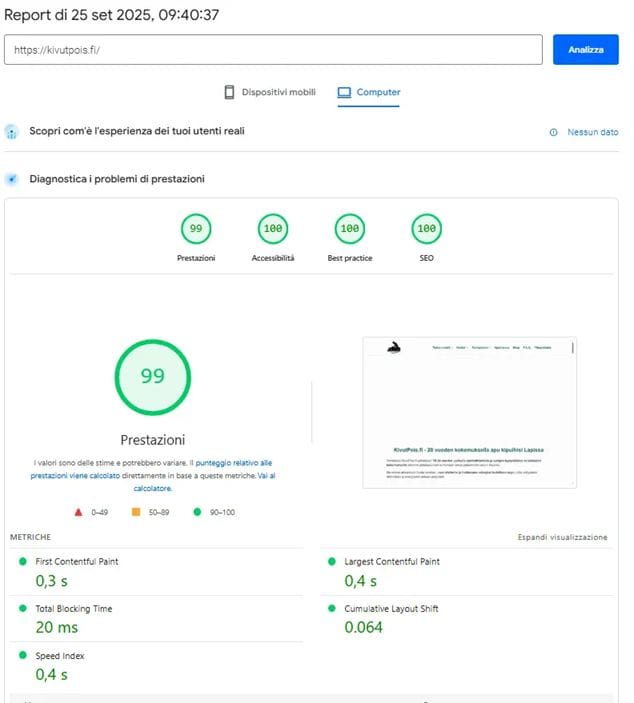This screenshot has width=634, height=703.
Task: Click the METRICHE heading
Action: pyautogui.click(x=30, y=537)
